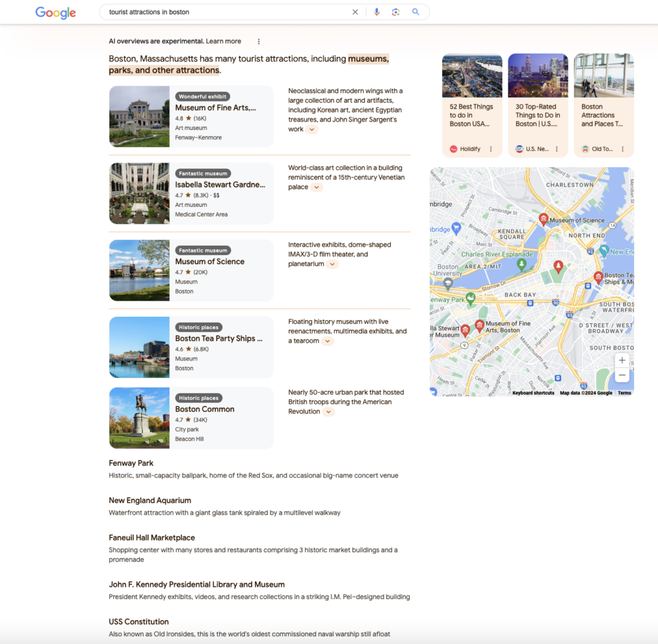The image size is (658, 644).
Task: Expand the Boston Common description
Action: (328, 412)
